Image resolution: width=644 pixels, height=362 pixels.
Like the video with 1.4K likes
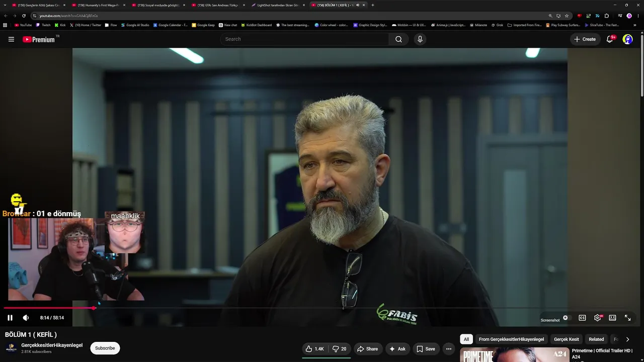315,349
